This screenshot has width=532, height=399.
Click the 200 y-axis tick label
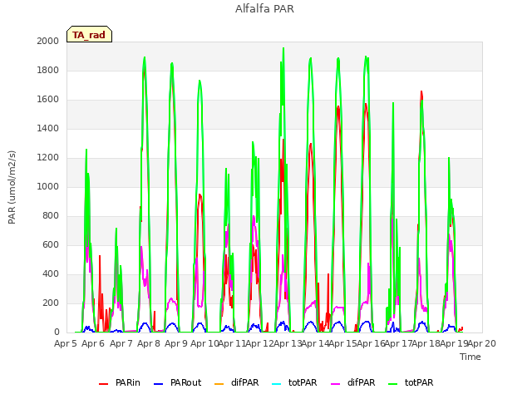(x=51, y=303)
